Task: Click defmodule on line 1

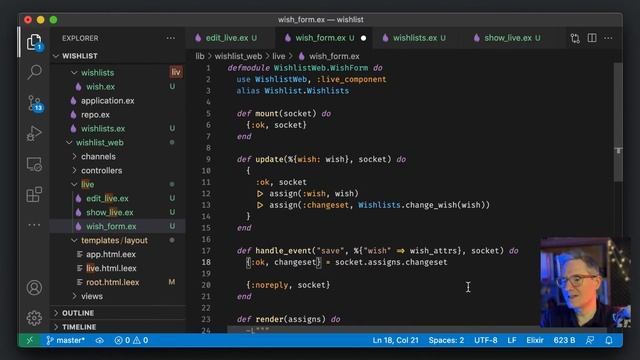Action: pos(249,68)
